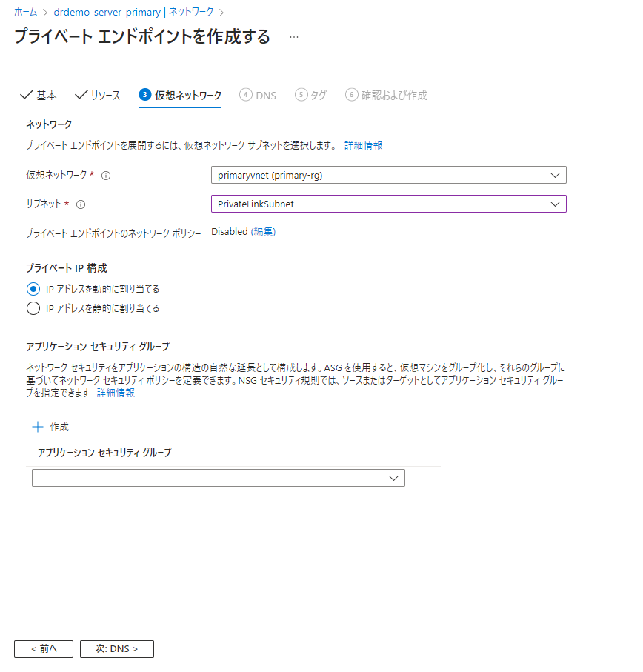
Task: Select the 仮想ネットワーク tab
Action: [180, 95]
